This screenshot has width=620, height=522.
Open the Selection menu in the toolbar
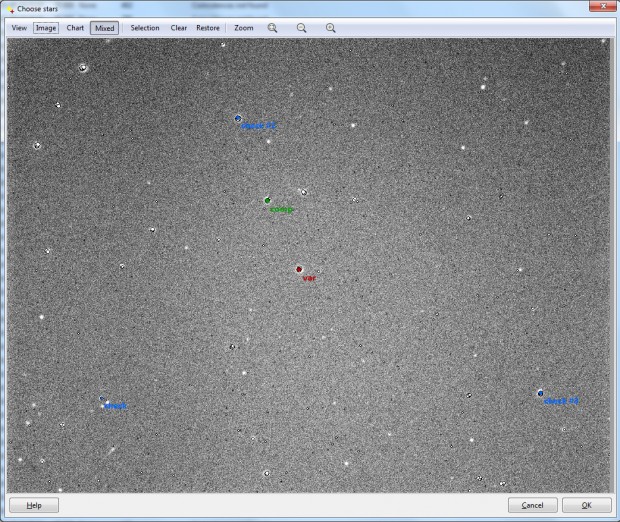pos(145,28)
